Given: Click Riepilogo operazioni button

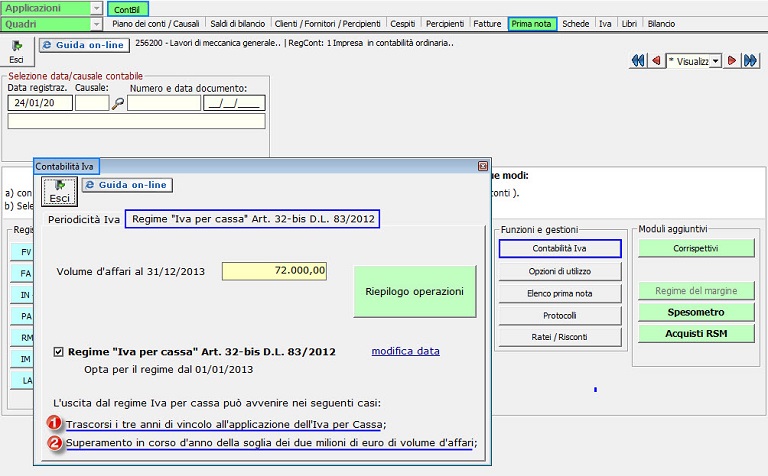Looking at the screenshot, I should [x=414, y=292].
